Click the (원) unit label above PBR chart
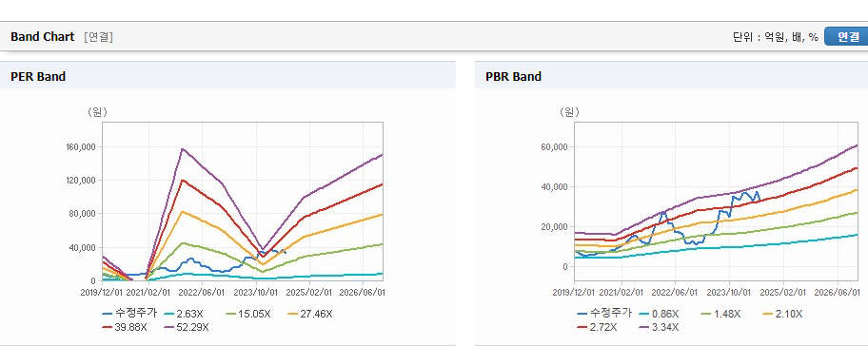The height and width of the screenshot is (346, 868). [569, 112]
